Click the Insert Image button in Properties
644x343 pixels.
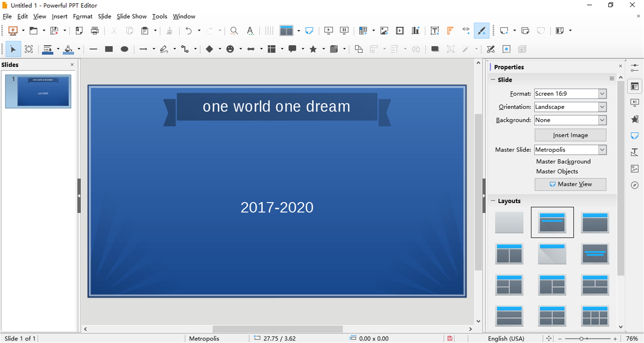(570, 135)
